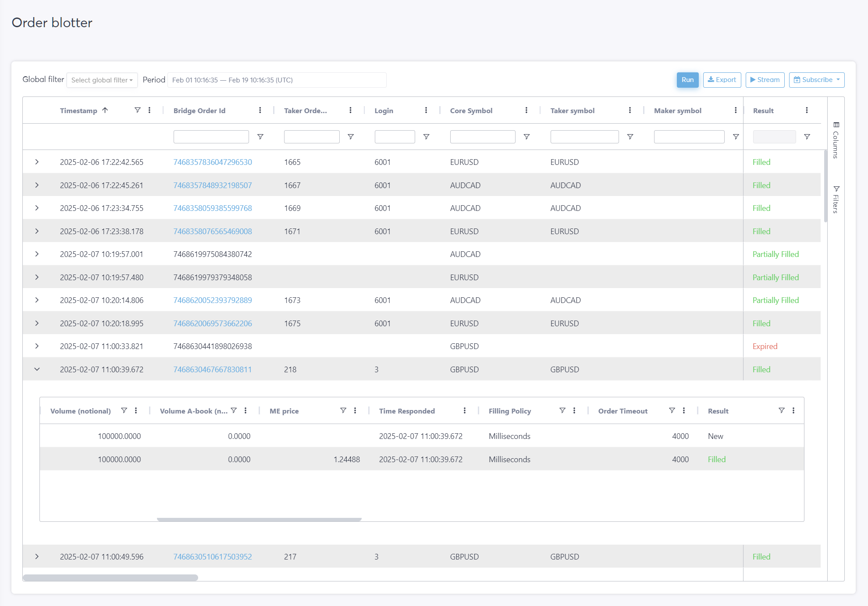Image resolution: width=868 pixels, height=606 pixels.
Task: Open the Taker symbol column menu
Action: click(630, 110)
